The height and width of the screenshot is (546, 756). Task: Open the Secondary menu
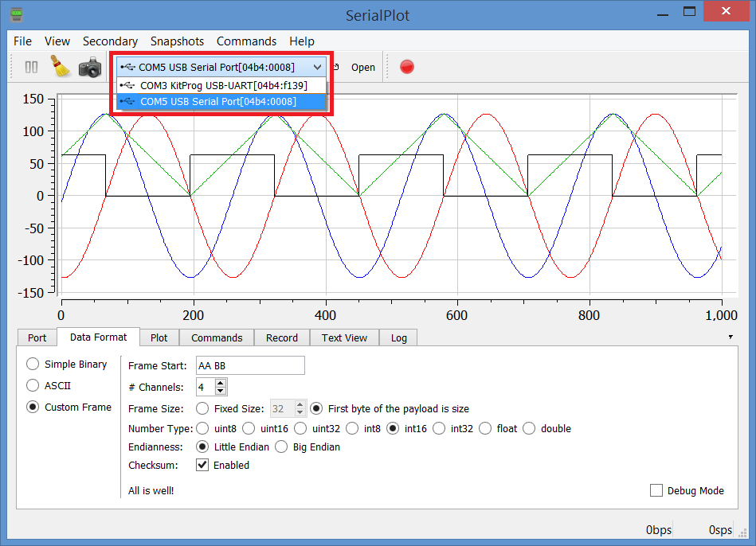[110, 41]
